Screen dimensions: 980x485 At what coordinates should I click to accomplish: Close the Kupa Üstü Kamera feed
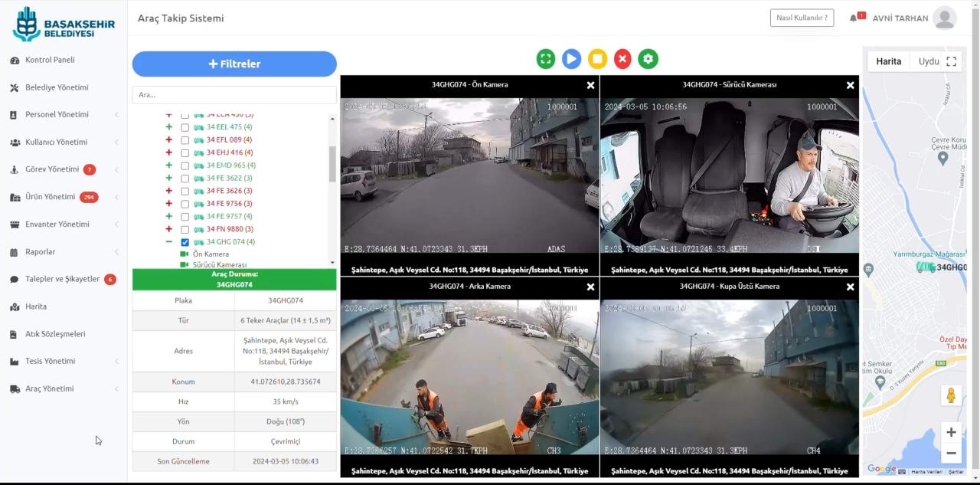coord(850,287)
